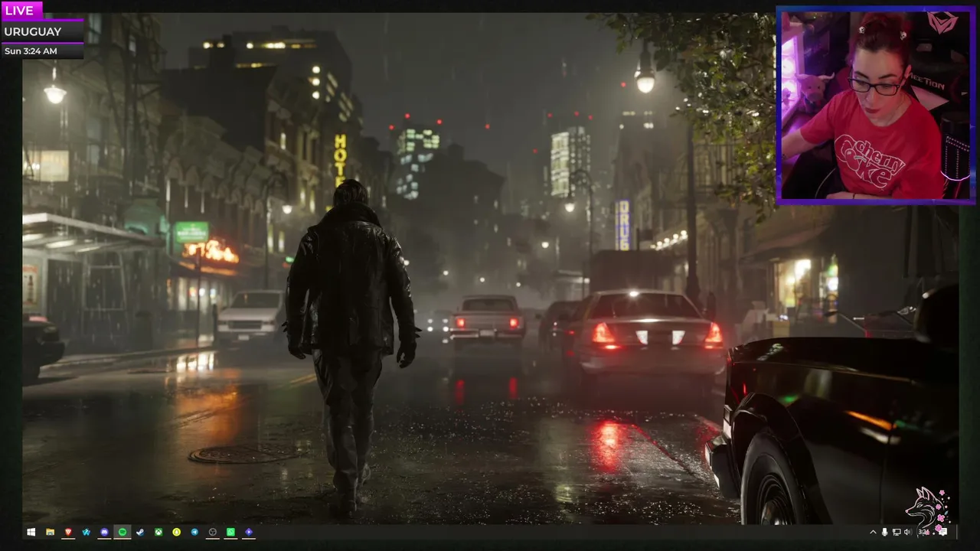Click the microphone tray icon
This screenshot has width=980, height=551.
pyautogui.click(x=884, y=532)
